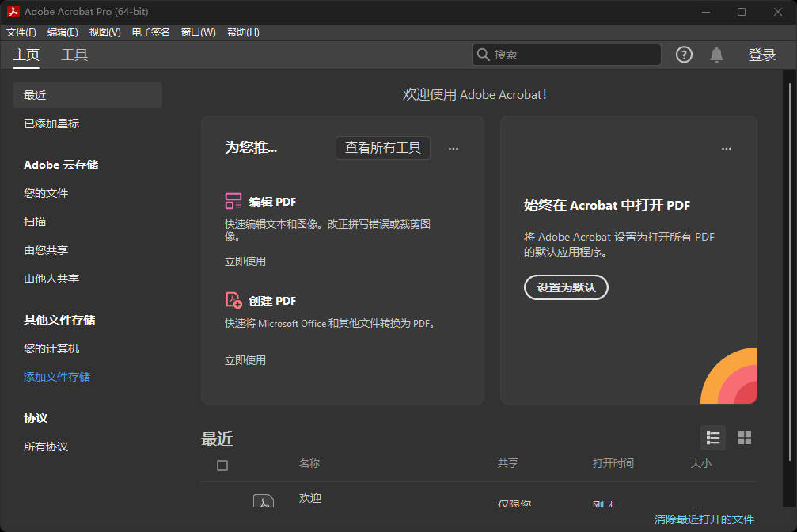Image resolution: width=797 pixels, height=532 pixels.
Task: Click the 登录 sign-in button
Action: 761,55
